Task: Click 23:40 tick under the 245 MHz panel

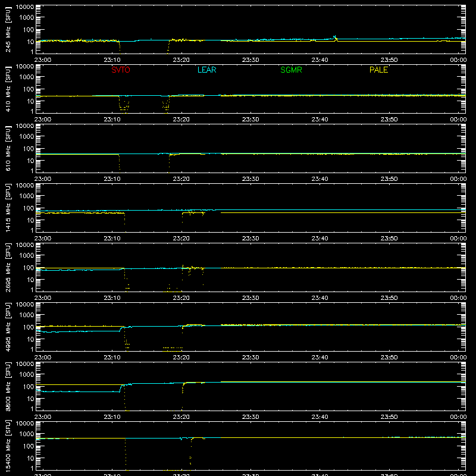Action: [320, 60]
